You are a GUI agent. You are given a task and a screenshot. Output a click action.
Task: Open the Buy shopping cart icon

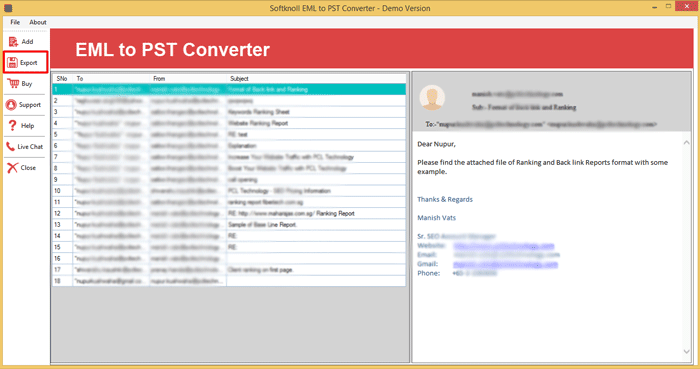(13, 83)
